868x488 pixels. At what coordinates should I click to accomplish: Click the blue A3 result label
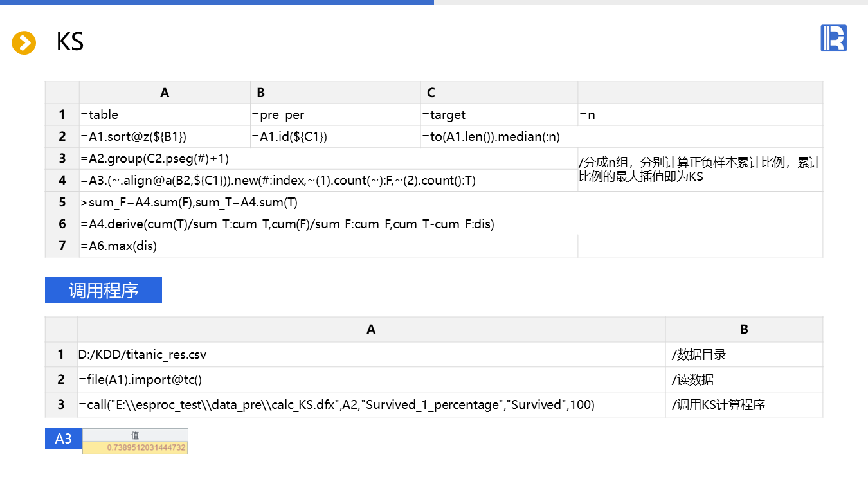tap(63, 439)
